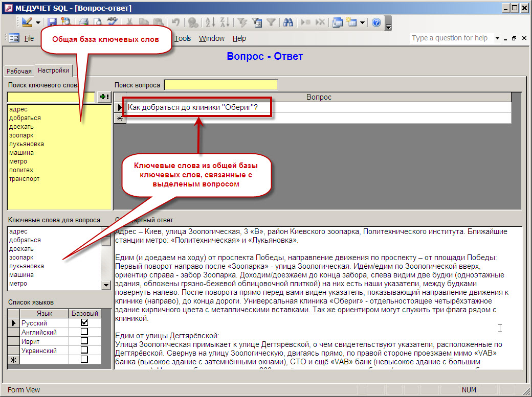
Task: Run the ABC spelling check
Action: coord(112,21)
